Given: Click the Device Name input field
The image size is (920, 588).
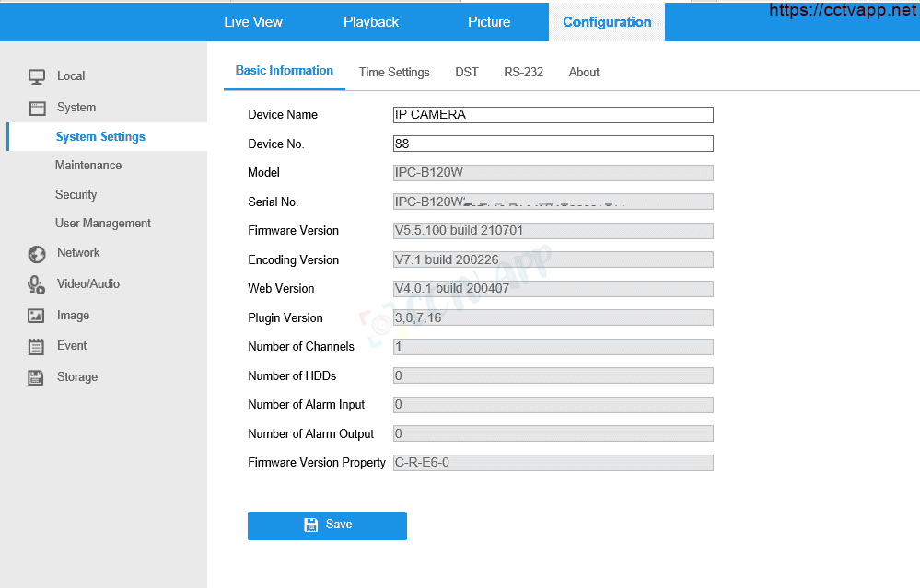Looking at the screenshot, I should (x=553, y=115).
